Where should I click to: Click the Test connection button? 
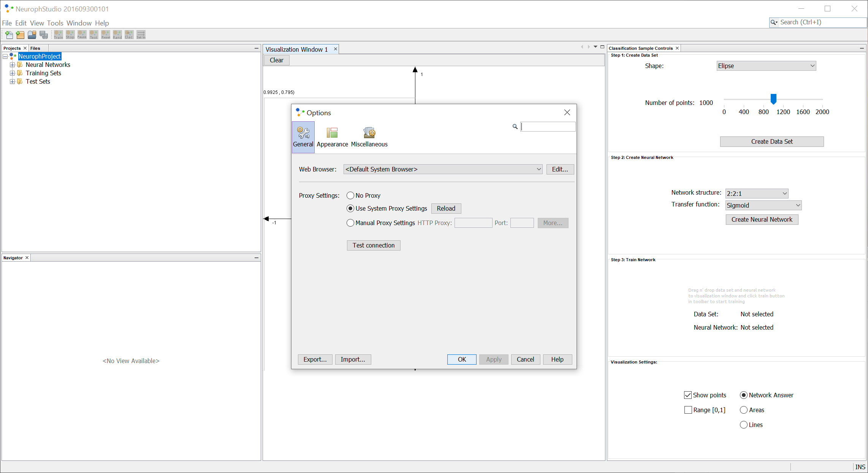click(x=374, y=245)
